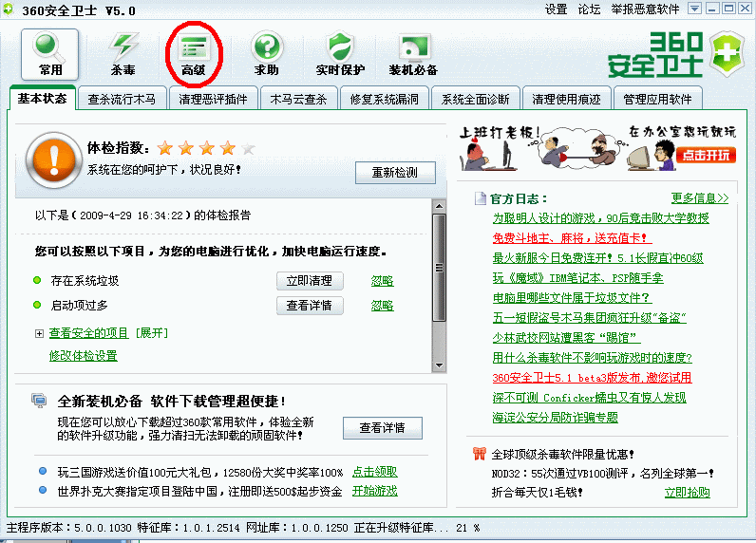This screenshot has height=543, width=756.
Task: Click the report scrollbar down arrow
Action: 438,365
